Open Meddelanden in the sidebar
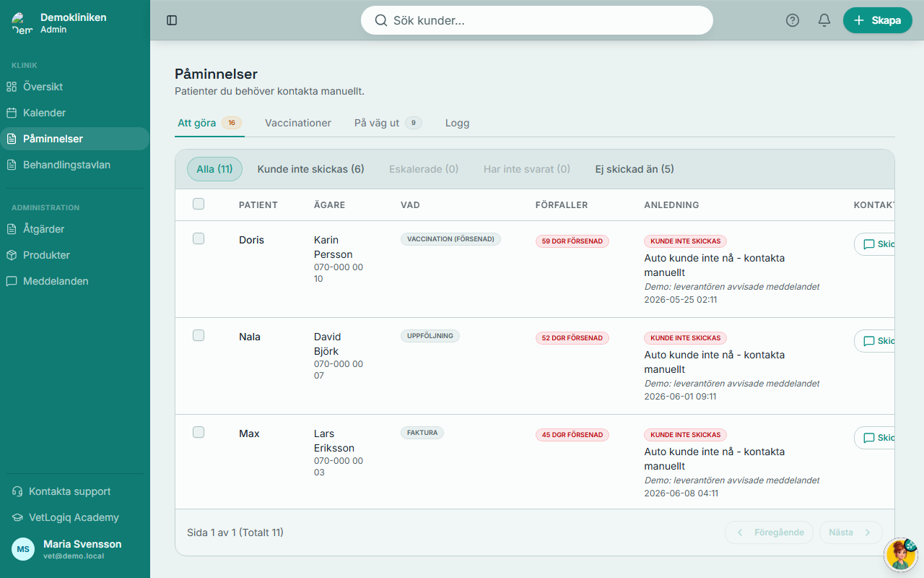Image resolution: width=924 pixels, height=578 pixels. pyautogui.click(x=75, y=281)
